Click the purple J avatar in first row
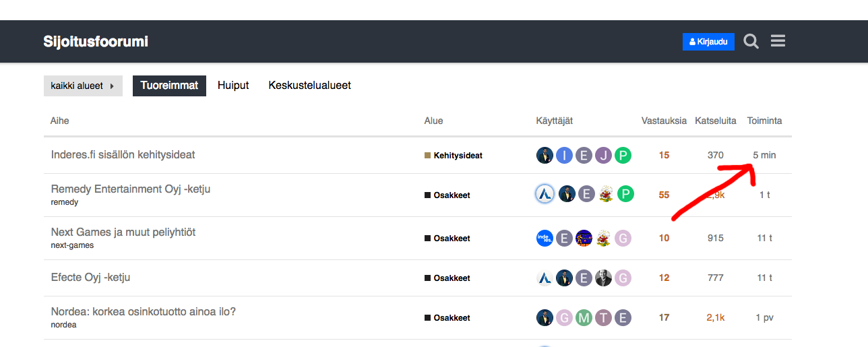 603,156
